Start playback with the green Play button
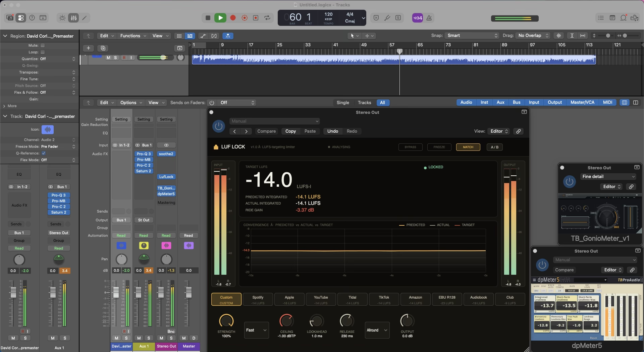Image resolution: width=644 pixels, height=352 pixels. (x=220, y=18)
